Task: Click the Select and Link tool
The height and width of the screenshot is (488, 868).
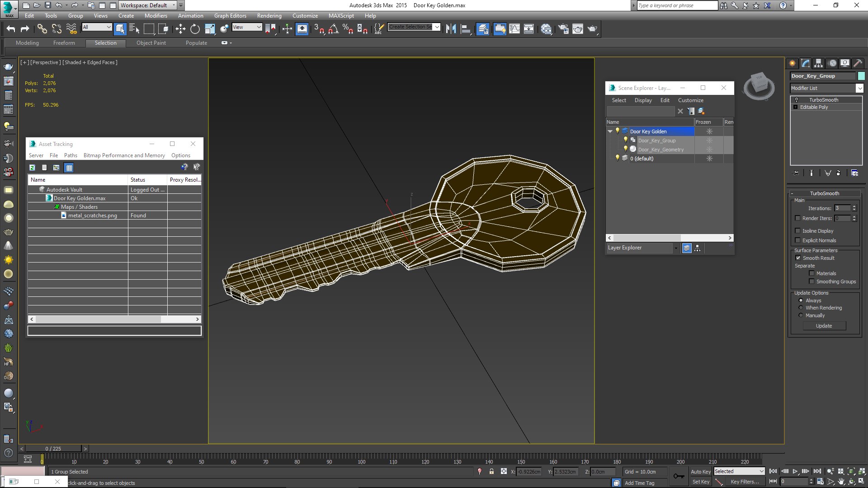Action: tap(42, 29)
